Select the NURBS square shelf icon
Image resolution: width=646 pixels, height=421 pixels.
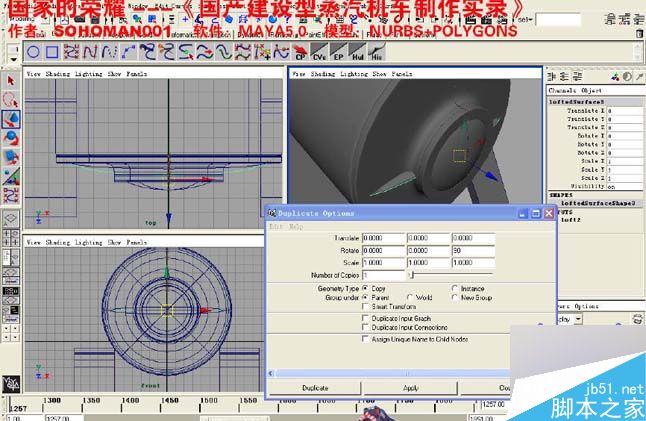click(x=52, y=52)
